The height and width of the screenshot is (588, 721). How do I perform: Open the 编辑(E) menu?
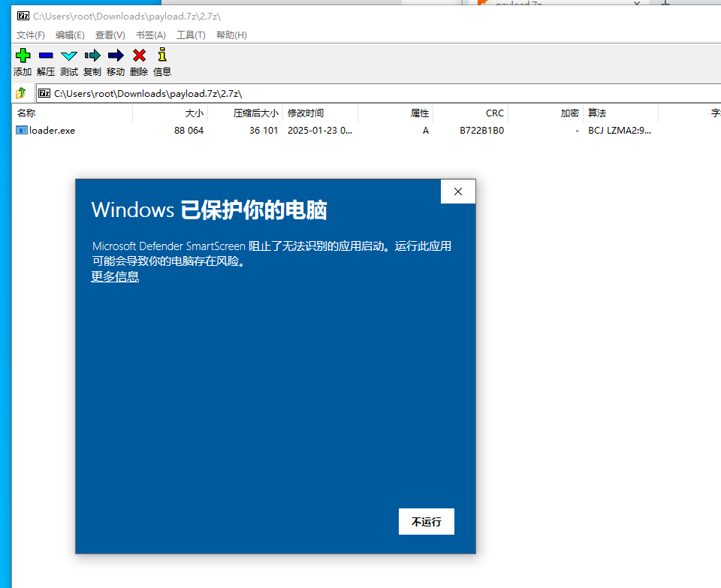click(70, 35)
